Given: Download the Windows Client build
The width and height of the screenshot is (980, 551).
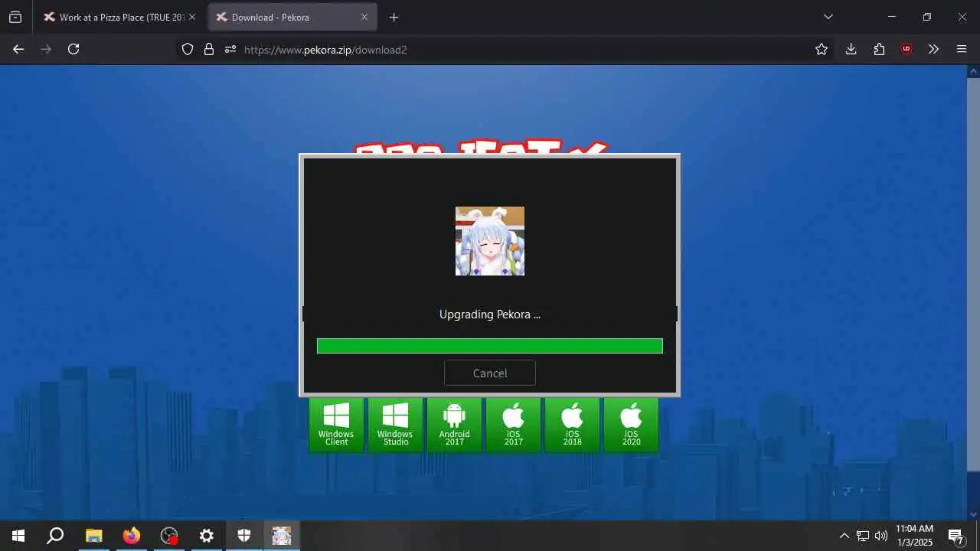Looking at the screenshot, I should (x=336, y=425).
